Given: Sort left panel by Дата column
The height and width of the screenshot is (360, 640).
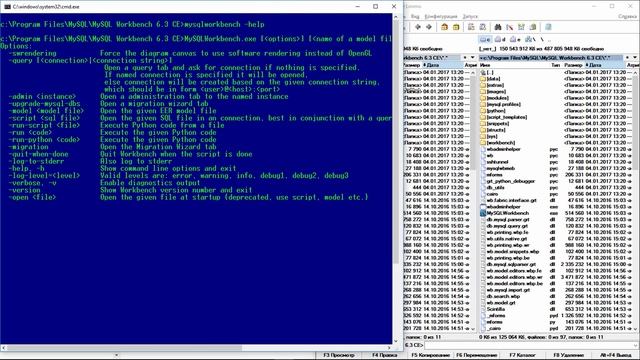Looking at the screenshot, I should click(442, 65).
